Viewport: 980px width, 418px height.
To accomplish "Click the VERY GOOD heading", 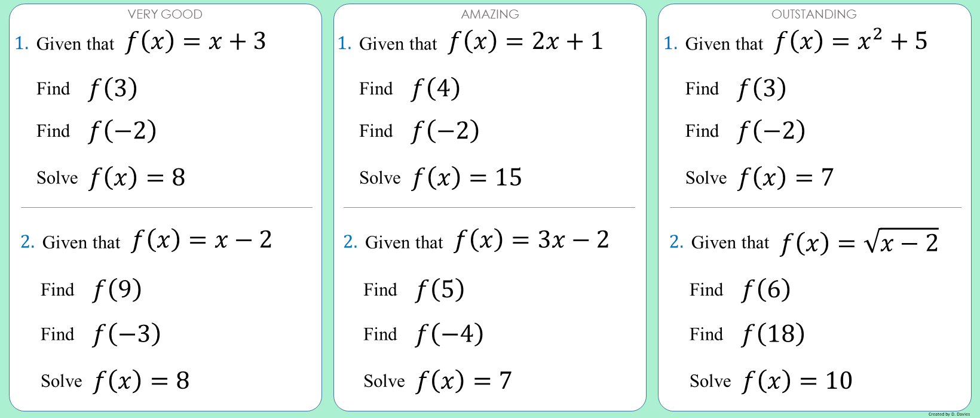I will (165, 14).
